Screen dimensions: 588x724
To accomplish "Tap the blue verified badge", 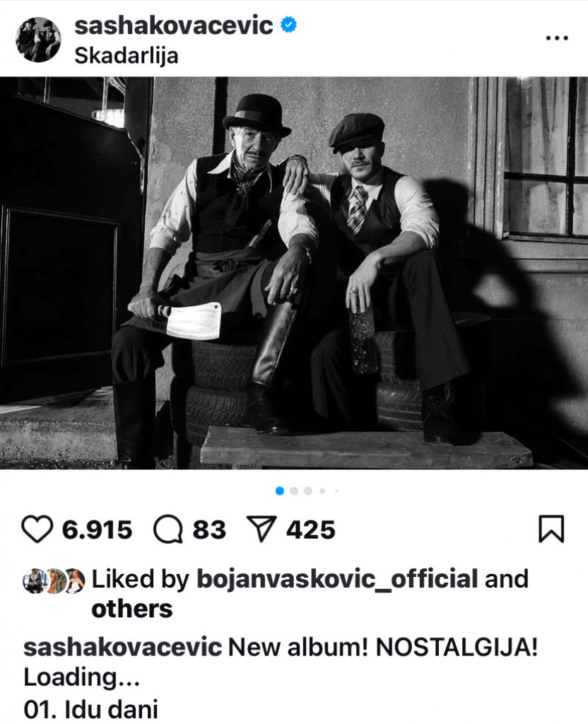I will (289, 25).
